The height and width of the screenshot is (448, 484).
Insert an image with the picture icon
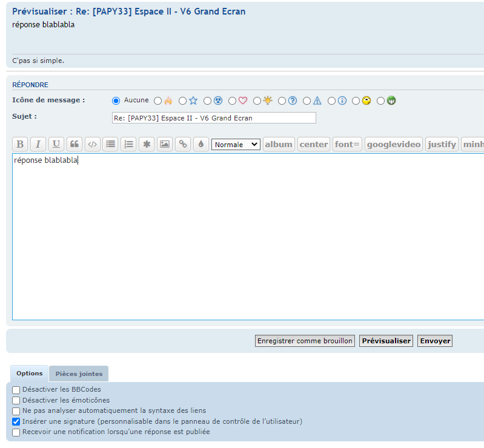coord(164,144)
